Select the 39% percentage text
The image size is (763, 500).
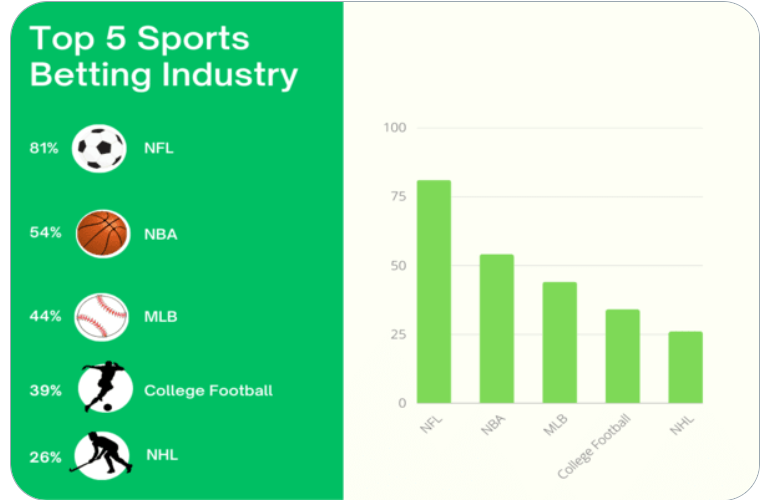[45, 391]
